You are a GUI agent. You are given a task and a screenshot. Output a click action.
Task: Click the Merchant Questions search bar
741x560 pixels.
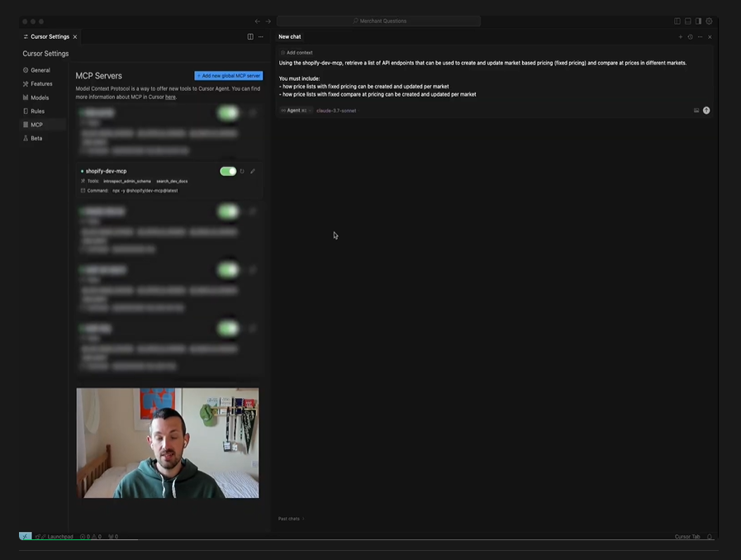(379, 21)
